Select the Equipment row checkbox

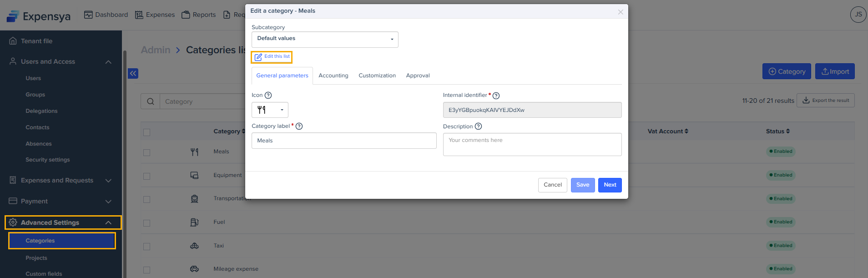point(146,176)
